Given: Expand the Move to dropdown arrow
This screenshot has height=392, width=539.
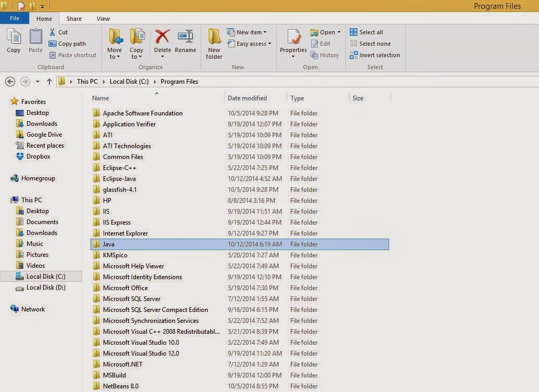Looking at the screenshot, I should (x=118, y=57).
